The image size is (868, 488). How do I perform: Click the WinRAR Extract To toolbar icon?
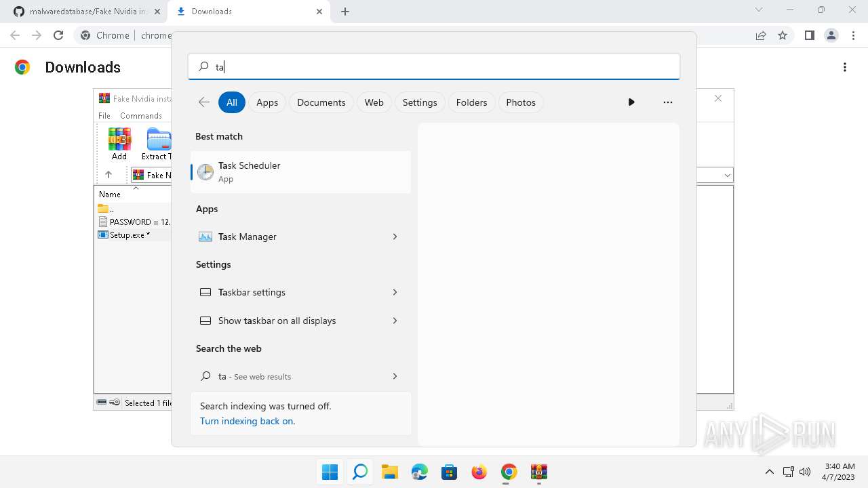tap(157, 144)
